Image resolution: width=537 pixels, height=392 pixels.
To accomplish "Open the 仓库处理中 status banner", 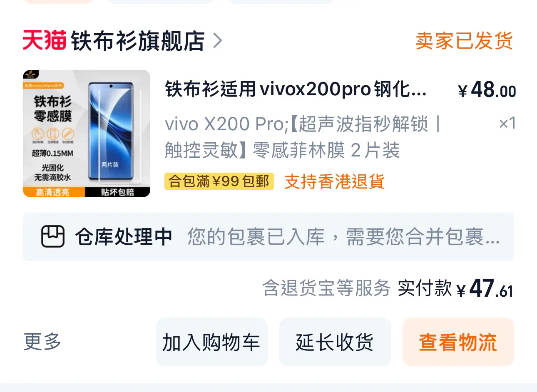I will pos(268,237).
